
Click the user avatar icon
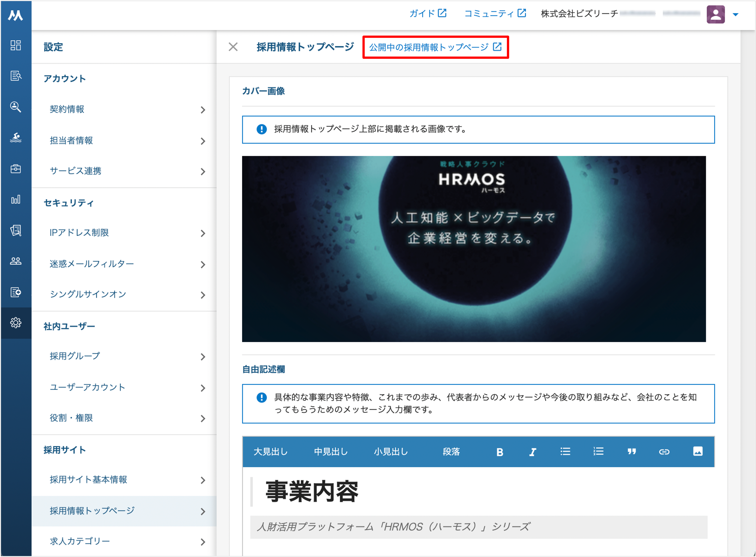(716, 14)
